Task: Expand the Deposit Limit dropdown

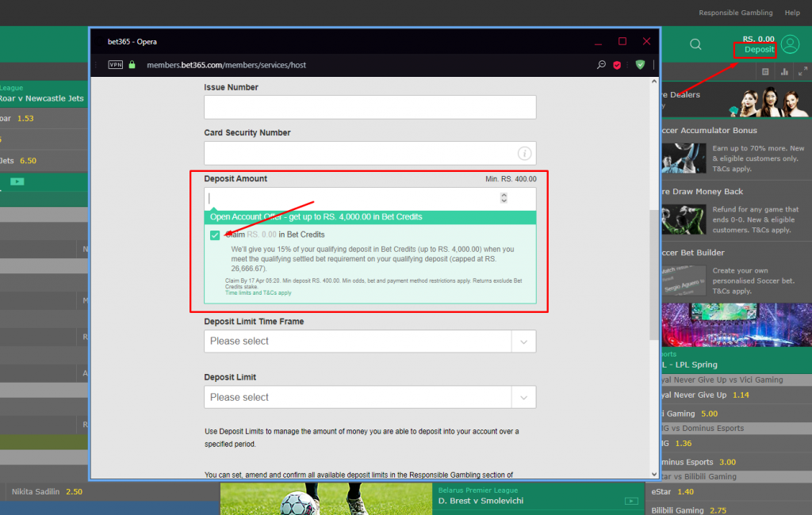Action: tap(370, 397)
